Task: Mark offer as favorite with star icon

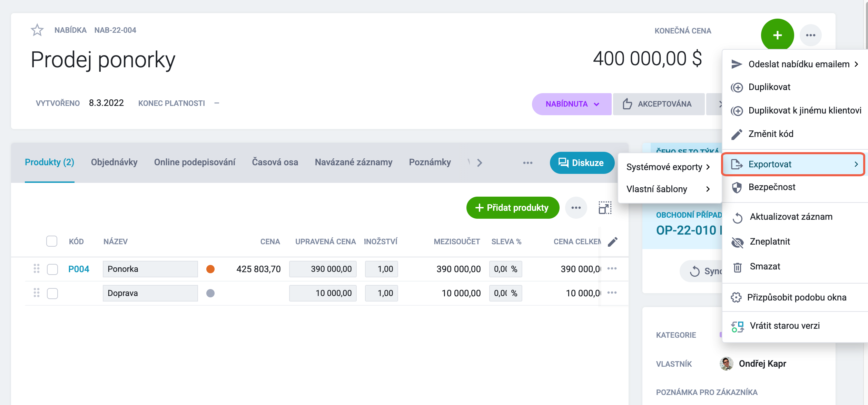Action: 37,30
